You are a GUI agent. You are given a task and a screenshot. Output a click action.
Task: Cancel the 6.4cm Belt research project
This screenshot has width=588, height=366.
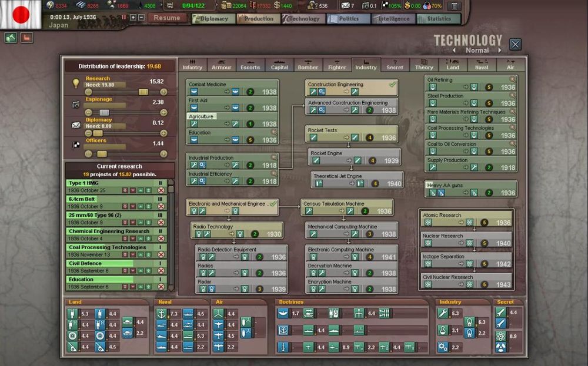point(161,206)
